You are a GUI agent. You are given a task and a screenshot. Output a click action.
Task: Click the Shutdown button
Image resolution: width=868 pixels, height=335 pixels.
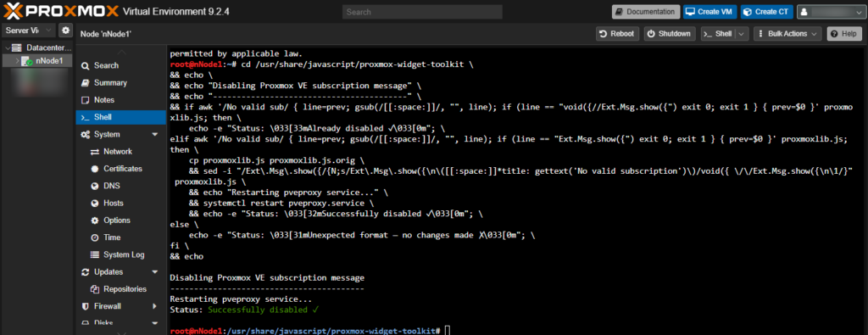670,34
